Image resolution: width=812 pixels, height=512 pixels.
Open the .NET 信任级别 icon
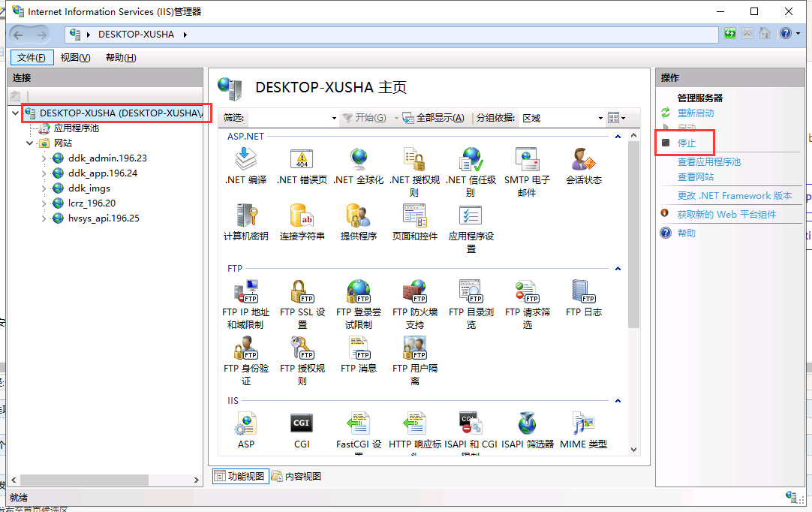[471, 159]
